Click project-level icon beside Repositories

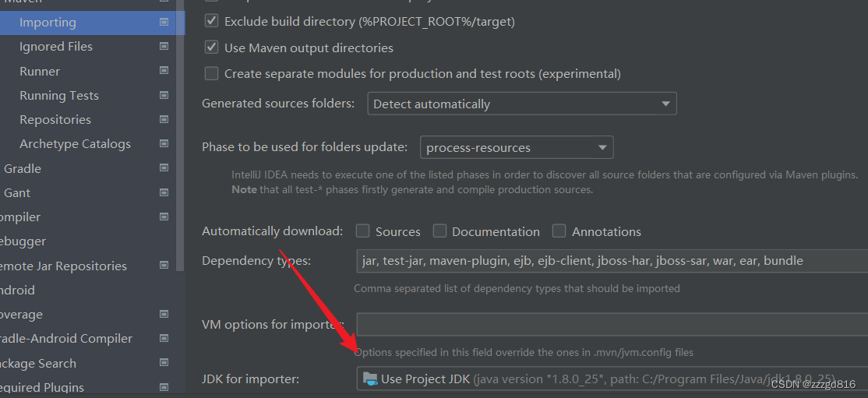coord(164,120)
